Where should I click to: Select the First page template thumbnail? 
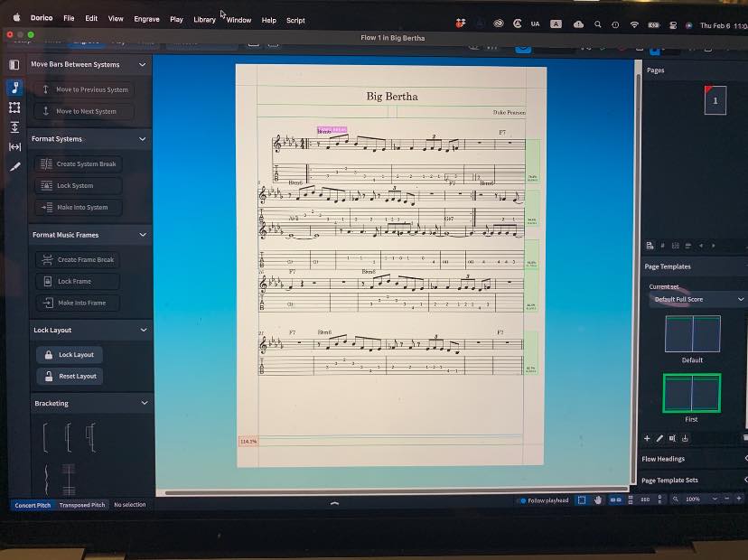pos(692,393)
